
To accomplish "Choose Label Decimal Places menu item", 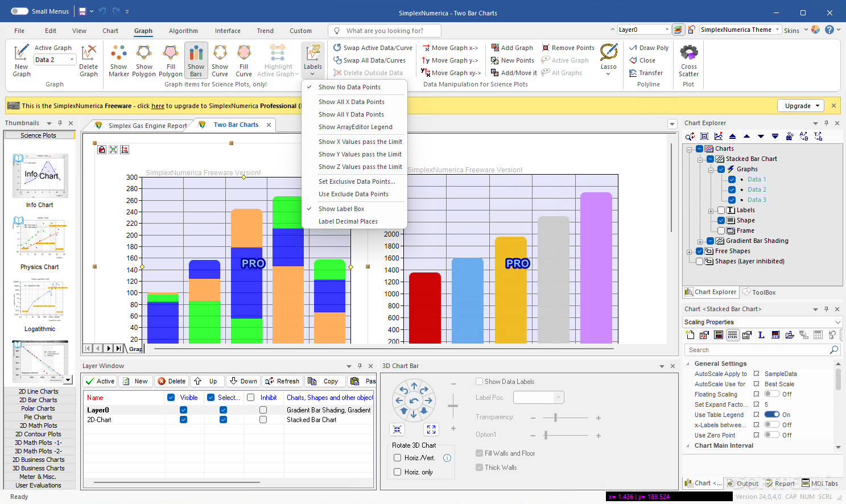I will click(x=348, y=221).
